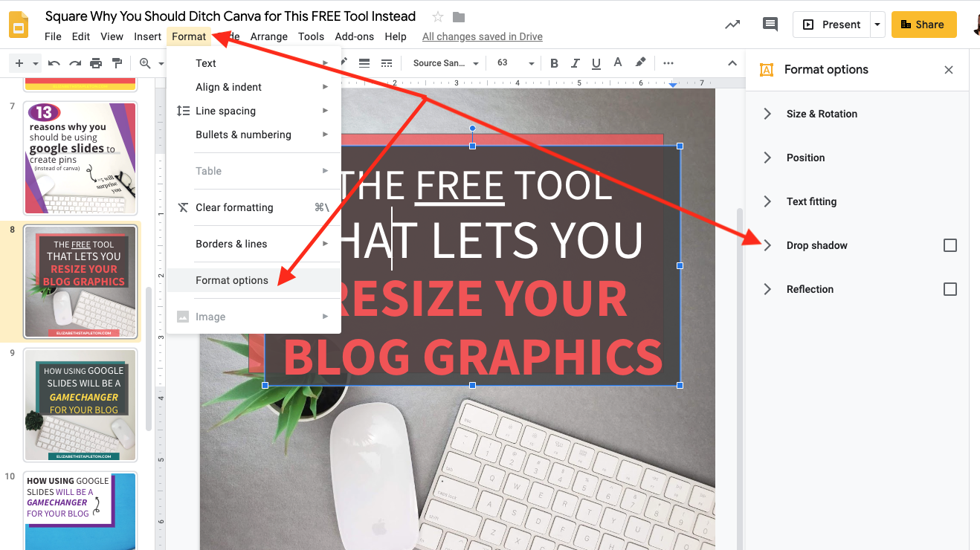Select slide 7 thumbnail with 13 reasons
The image size is (980, 550).
80,158
